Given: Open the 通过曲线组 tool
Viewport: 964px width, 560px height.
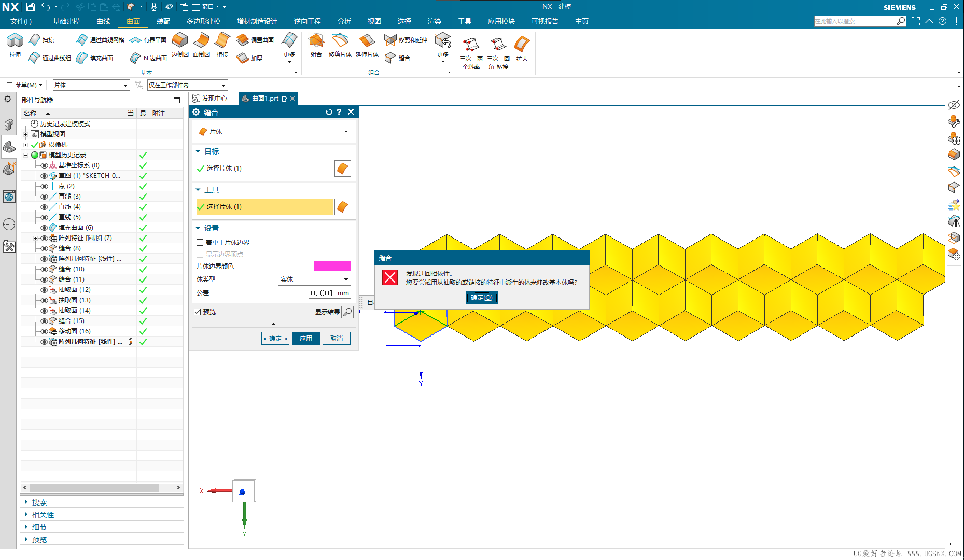Looking at the screenshot, I should click(50, 58).
